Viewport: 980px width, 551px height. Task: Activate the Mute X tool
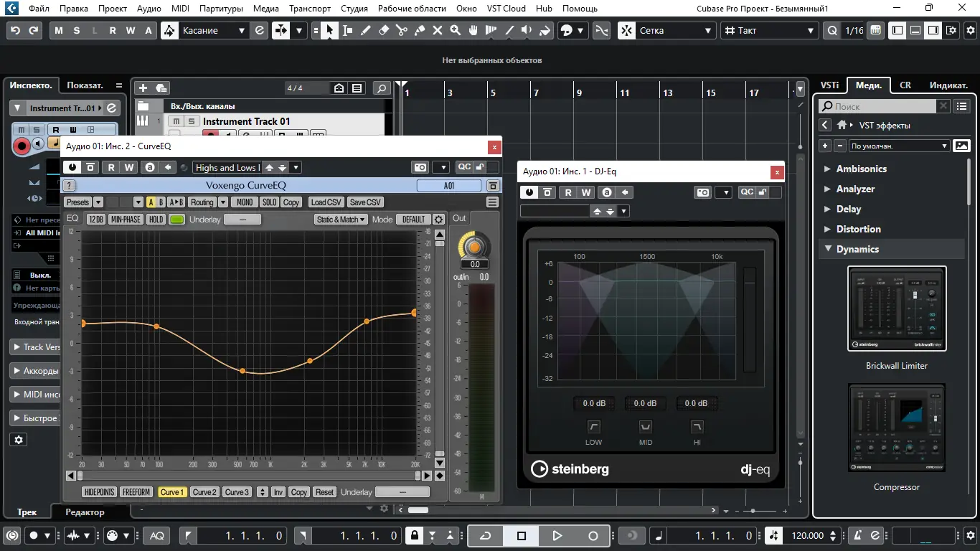437,31
